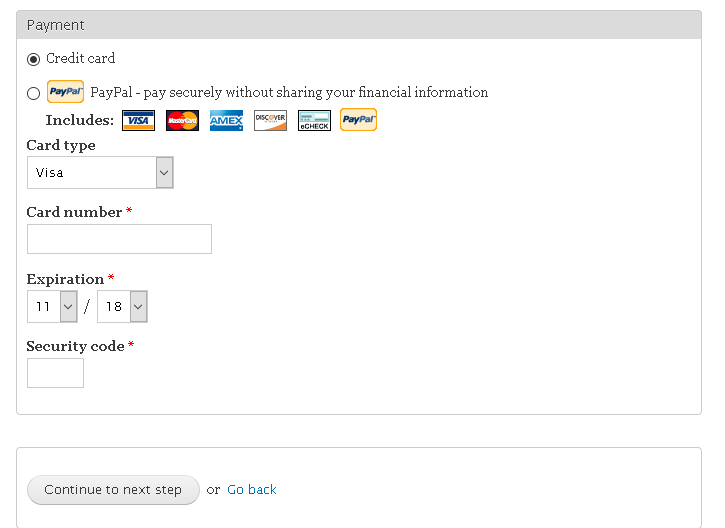
Task: Click the Go back link
Action: 252,490
